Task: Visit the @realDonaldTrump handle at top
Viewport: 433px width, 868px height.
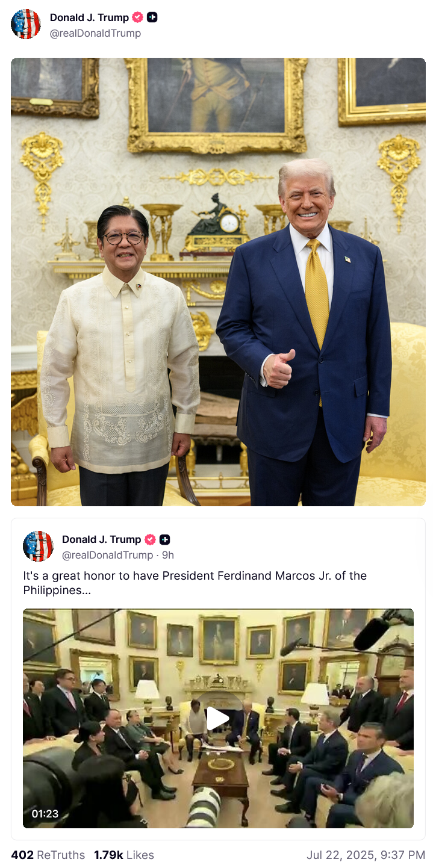Action: pyautogui.click(x=95, y=33)
